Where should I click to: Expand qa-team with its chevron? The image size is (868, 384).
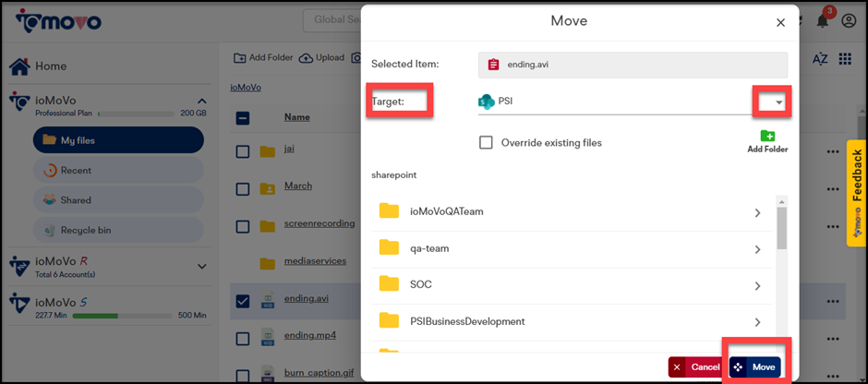point(758,249)
